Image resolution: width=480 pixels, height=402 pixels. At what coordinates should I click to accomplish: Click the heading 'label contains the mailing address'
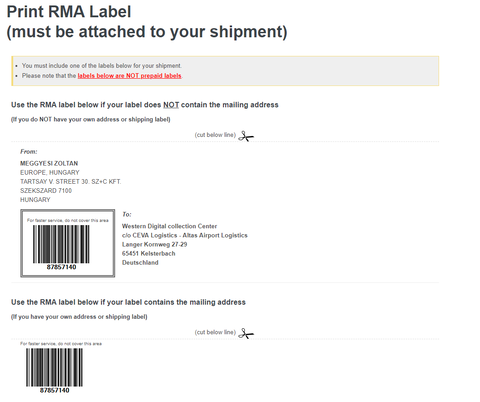128,302
